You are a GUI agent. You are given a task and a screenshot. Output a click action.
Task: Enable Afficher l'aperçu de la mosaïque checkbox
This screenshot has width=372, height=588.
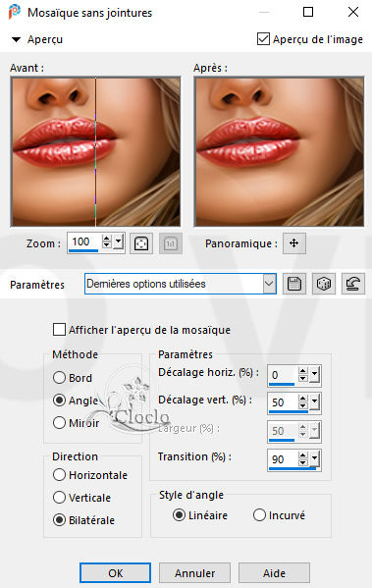[59, 330]
